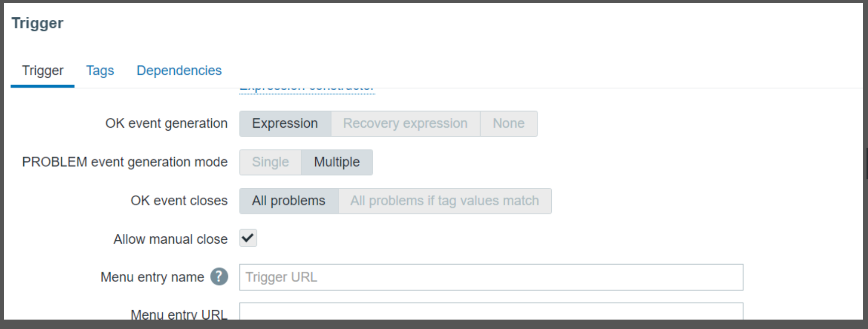The height and width of the screenshot is (329, 868).
Task: Set OK event generation to None
Action: [x=508, y=123]
